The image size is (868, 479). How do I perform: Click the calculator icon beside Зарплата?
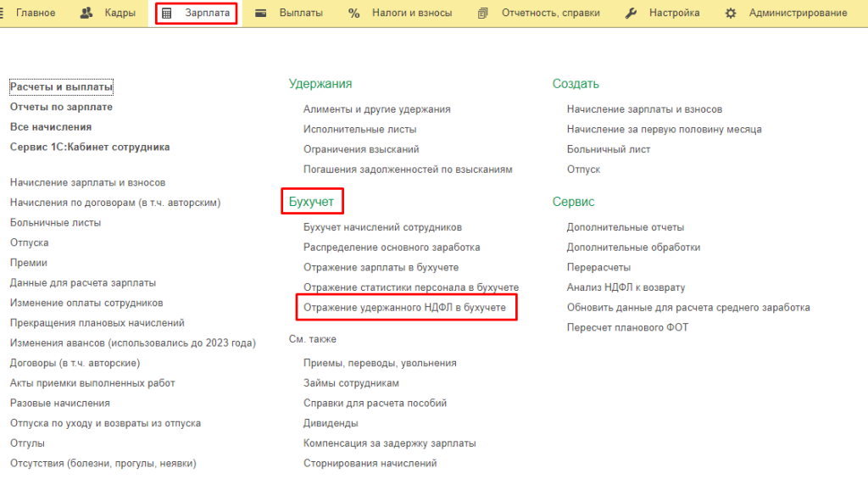[x=167, y=14]
